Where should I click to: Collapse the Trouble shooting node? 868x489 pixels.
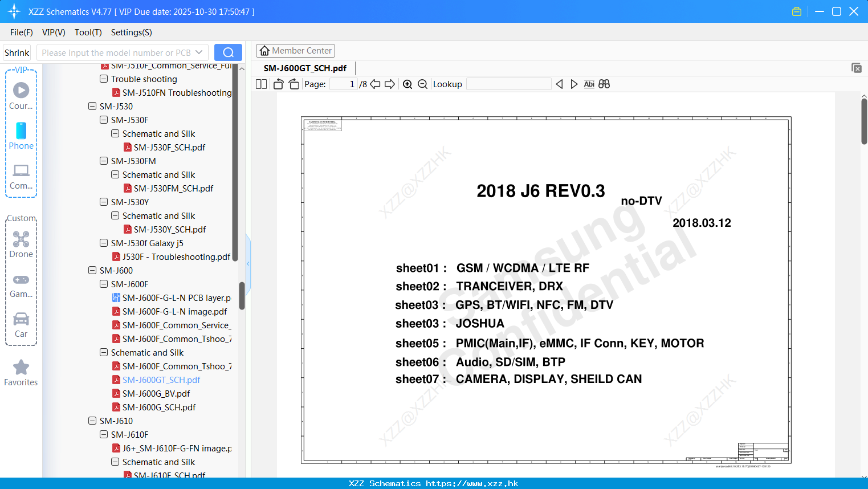[104, 79]
